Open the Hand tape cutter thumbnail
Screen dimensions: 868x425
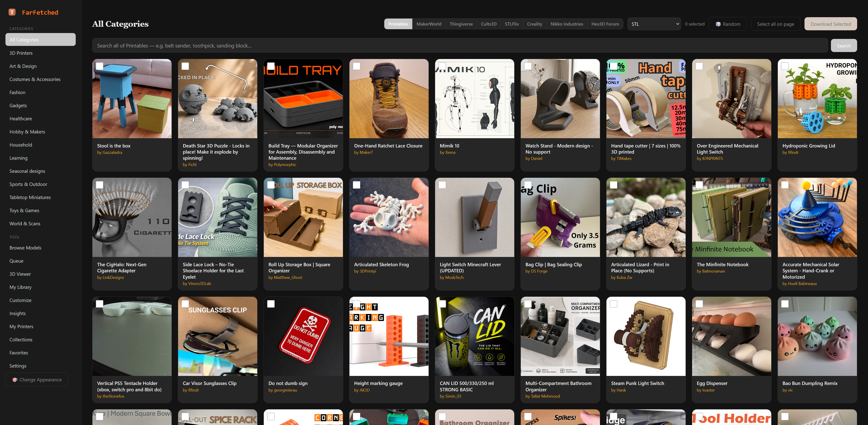[x=646, y=99]
